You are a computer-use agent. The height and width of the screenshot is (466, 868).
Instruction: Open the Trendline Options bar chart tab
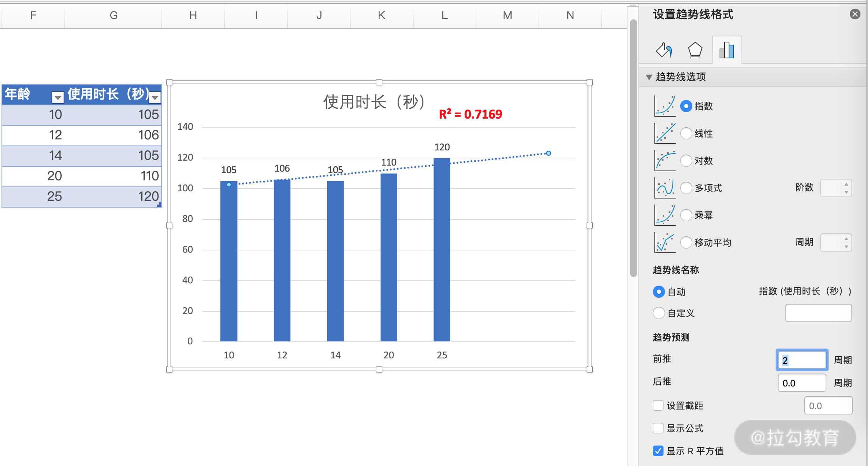click(x=727, y=50)
